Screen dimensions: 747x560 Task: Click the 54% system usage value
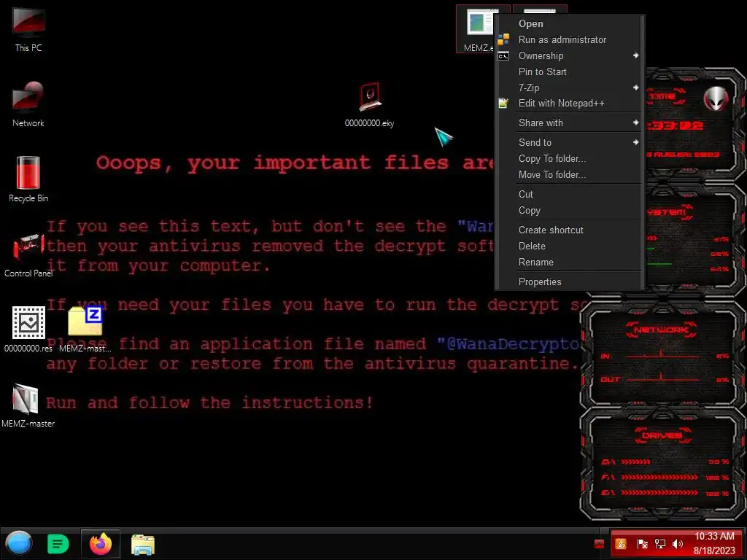tap(720, 269)
